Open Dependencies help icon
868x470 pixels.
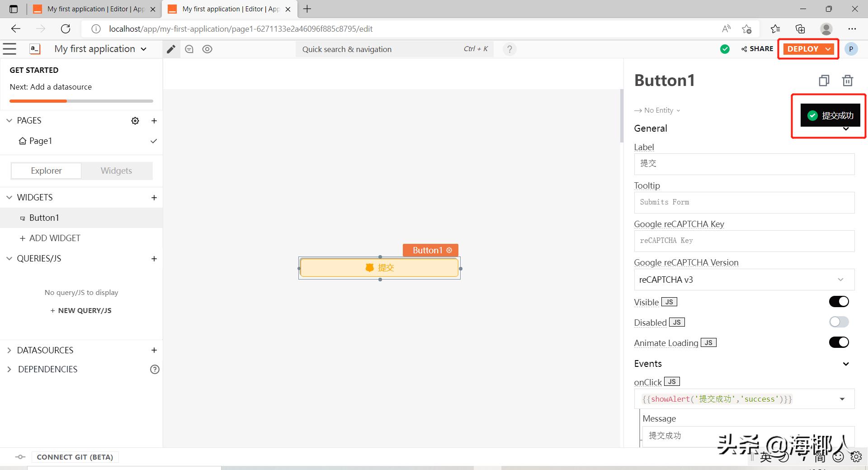pos(155,370)
